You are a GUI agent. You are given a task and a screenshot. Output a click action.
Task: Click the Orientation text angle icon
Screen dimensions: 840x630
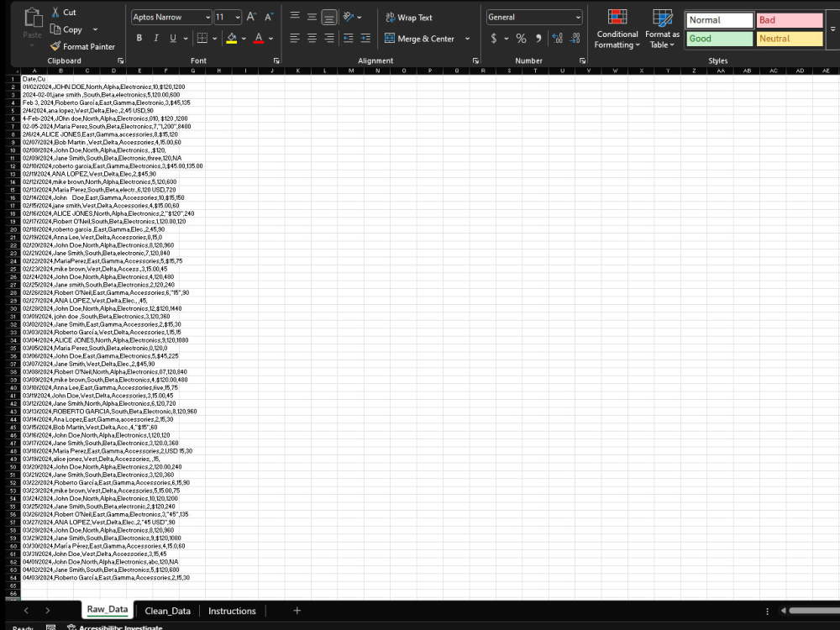[349, 17]
